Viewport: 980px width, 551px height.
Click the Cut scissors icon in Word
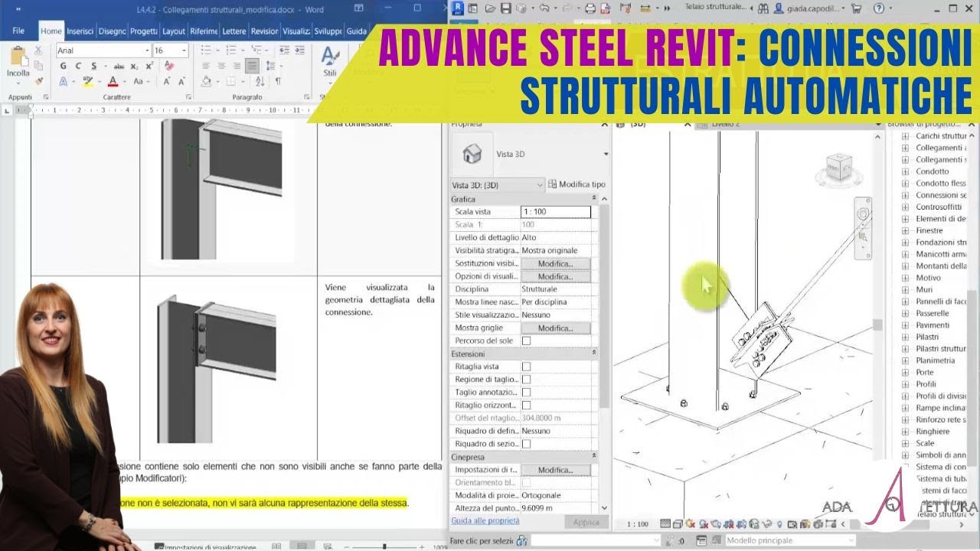pos(38,51)
